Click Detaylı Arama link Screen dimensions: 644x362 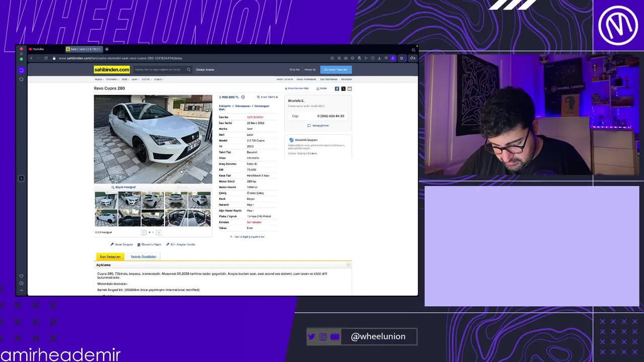(205, 69)
